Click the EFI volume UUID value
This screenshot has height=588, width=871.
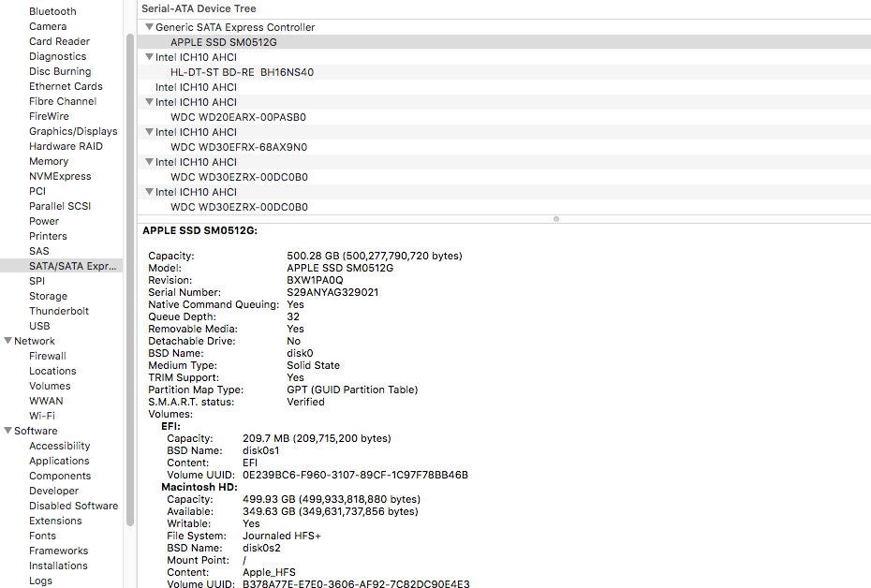tap(356, 475)
